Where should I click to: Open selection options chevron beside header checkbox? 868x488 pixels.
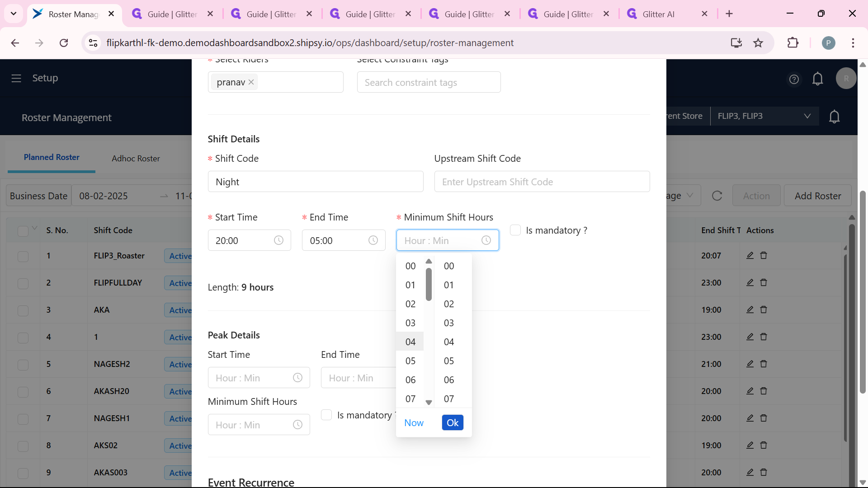click(x=35, y=228)
